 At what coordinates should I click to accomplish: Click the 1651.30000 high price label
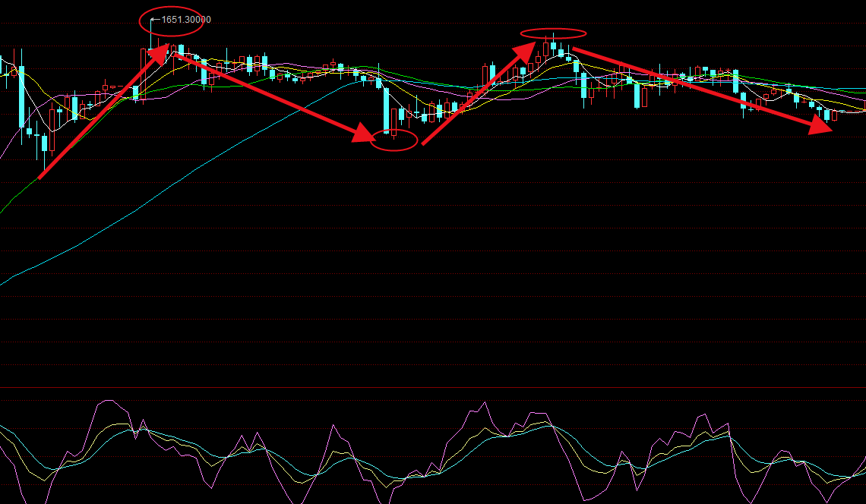(186, 20)
